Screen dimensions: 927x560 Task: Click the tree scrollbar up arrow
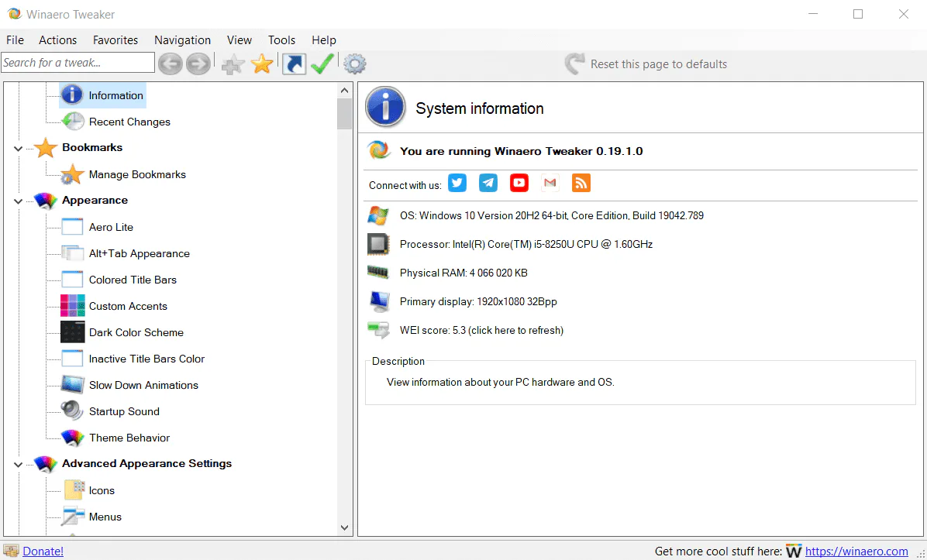345,91
